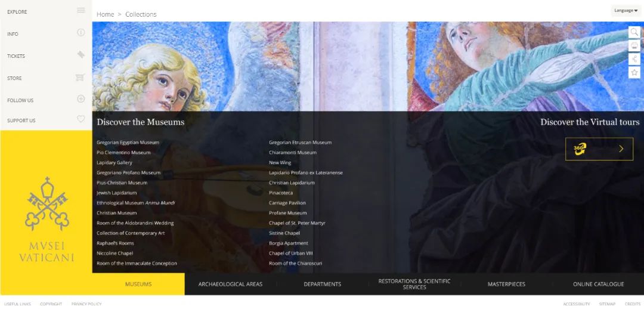This screenshot has height=309, width=644.
Task: Open the search magnifier icon
Action: click(634, 32)
